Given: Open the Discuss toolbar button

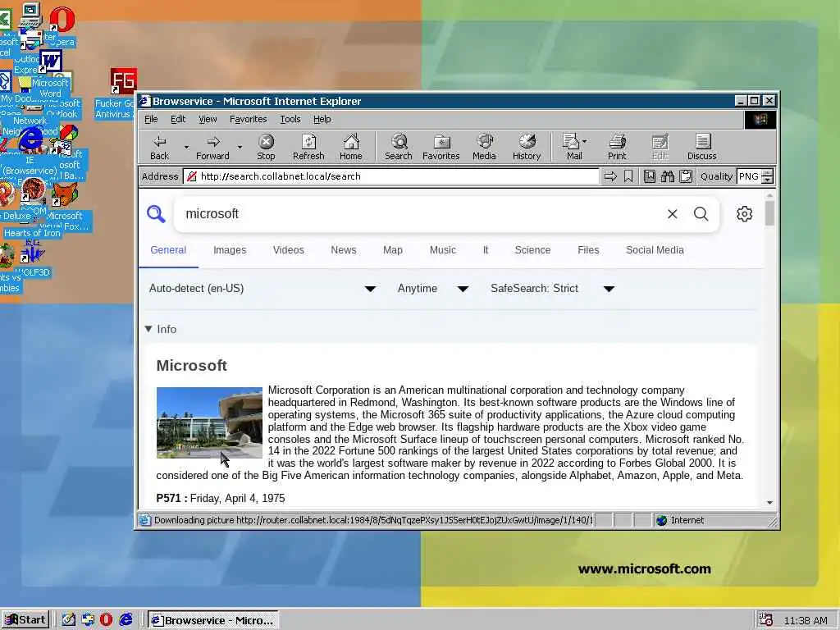Looking at the screenshot, I should point(702,147).
